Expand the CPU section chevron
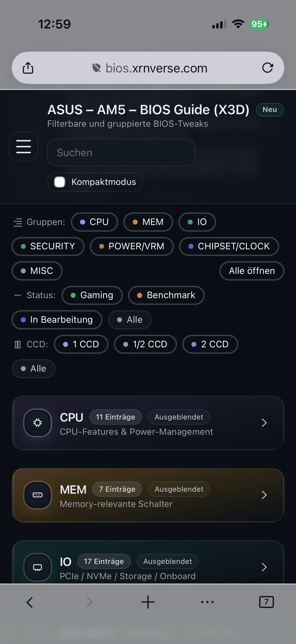This screenshot has height=644, width=296. click(x=264, y=423)
